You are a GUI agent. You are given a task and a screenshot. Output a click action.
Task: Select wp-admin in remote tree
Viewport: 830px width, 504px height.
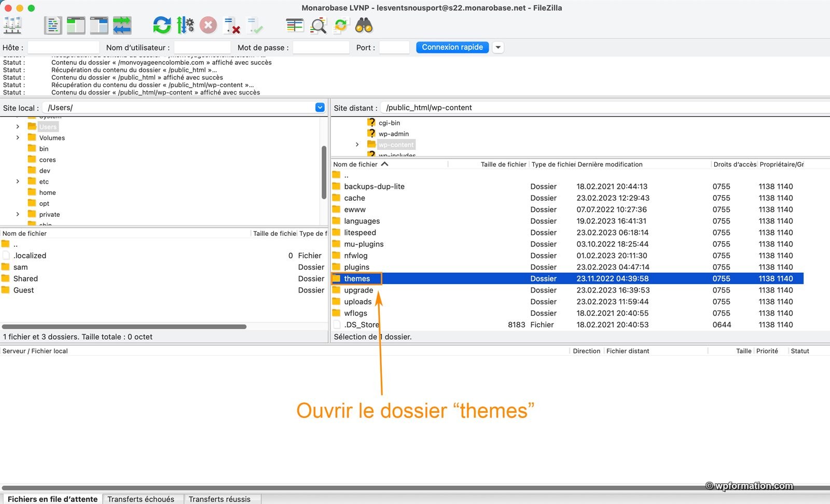(x=393, y=134)
